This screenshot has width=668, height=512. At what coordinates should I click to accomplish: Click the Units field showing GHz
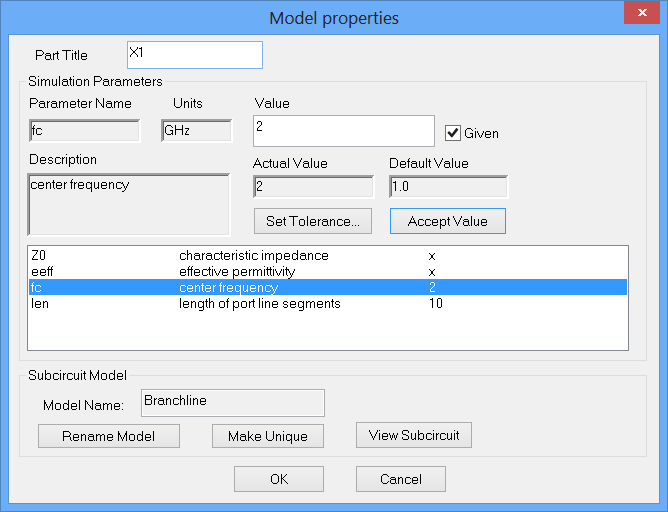197,131
